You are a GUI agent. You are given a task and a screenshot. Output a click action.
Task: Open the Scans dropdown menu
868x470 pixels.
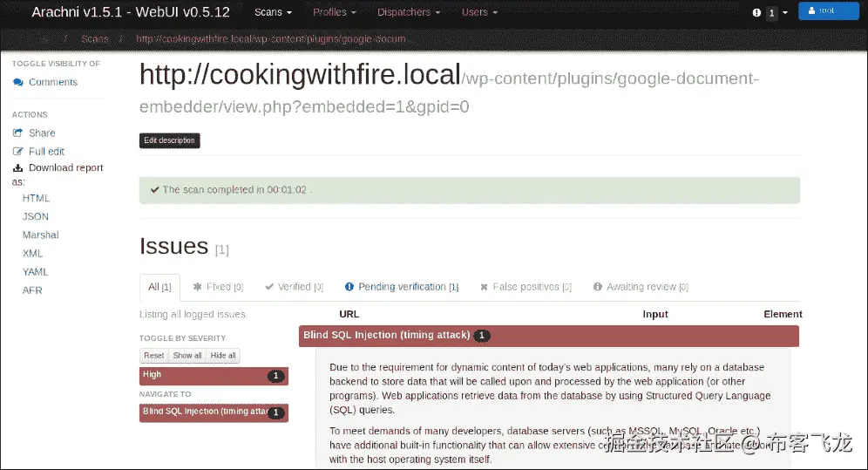click(x=273, y=12)
